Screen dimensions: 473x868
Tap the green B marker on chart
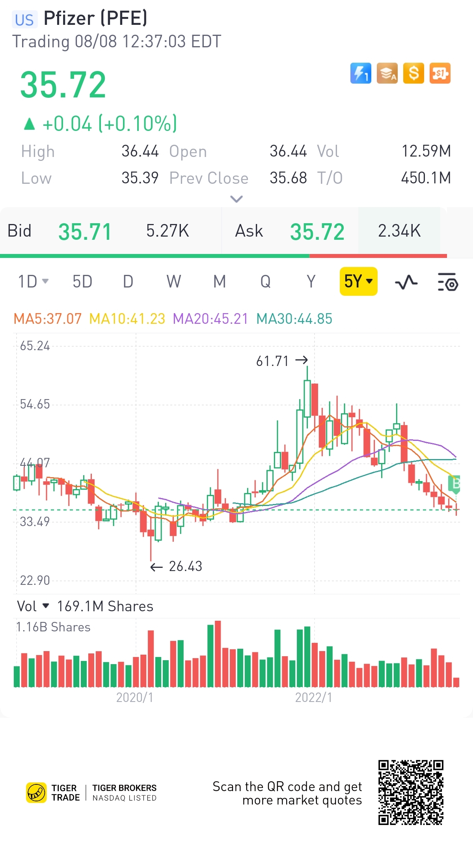click(454, 484)
